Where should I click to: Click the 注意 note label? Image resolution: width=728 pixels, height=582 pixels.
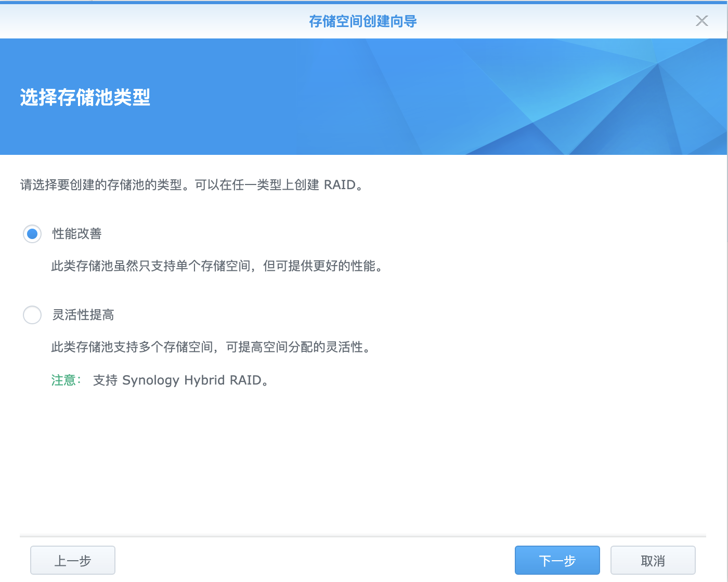(x=66, y=380)
